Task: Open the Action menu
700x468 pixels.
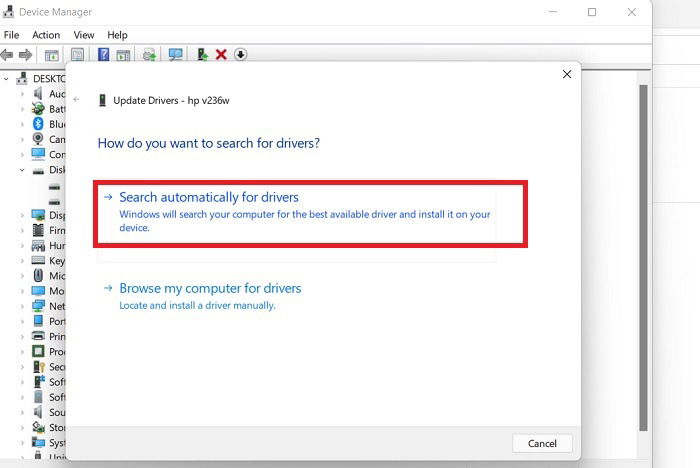Action: click(46, 35)
